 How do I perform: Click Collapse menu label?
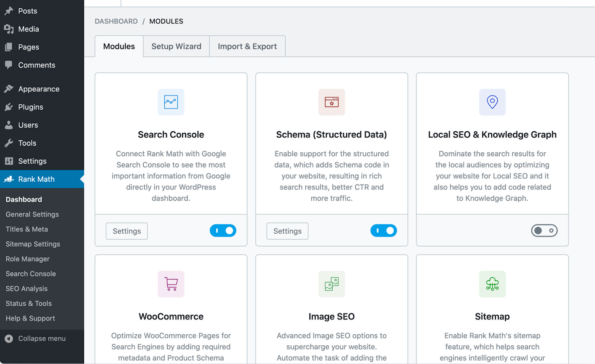(42, 338)
